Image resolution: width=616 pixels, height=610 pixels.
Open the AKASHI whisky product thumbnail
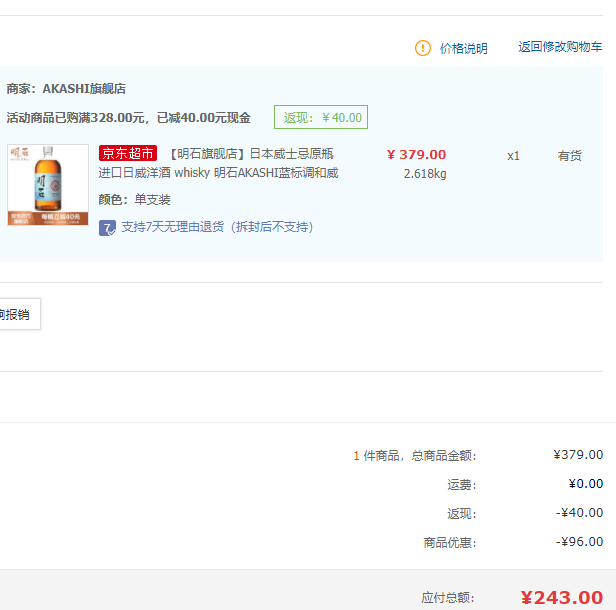point(48,185)
